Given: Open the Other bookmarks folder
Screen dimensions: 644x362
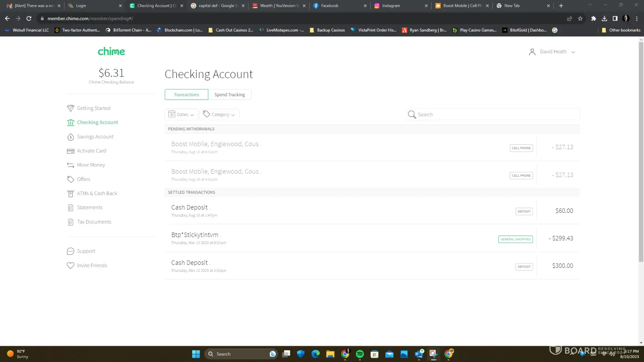Looking at the screenshot, I should point(621,30).
